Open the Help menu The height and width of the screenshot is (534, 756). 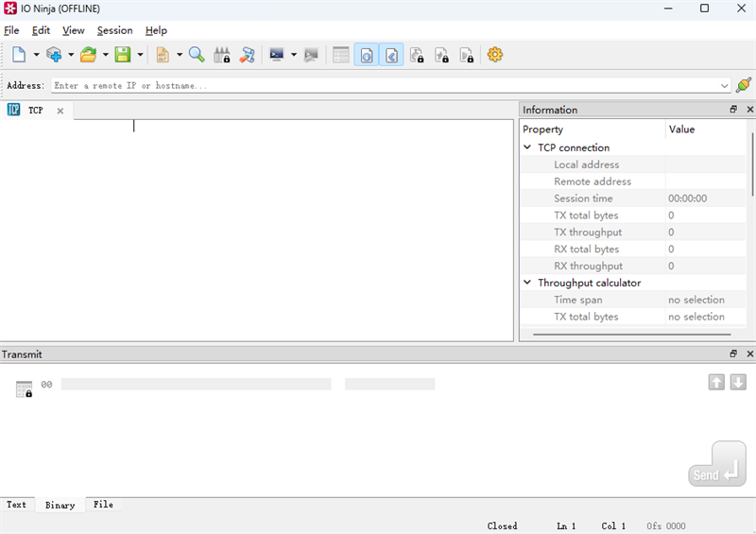[156, 30]
